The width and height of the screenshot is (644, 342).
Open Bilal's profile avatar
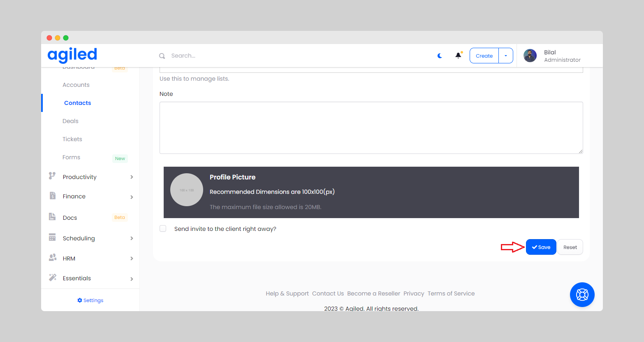pos(530,56)
